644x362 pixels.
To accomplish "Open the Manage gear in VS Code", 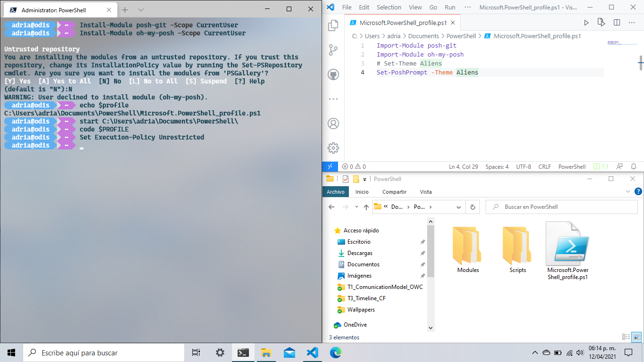I will (x=333, y=148).
